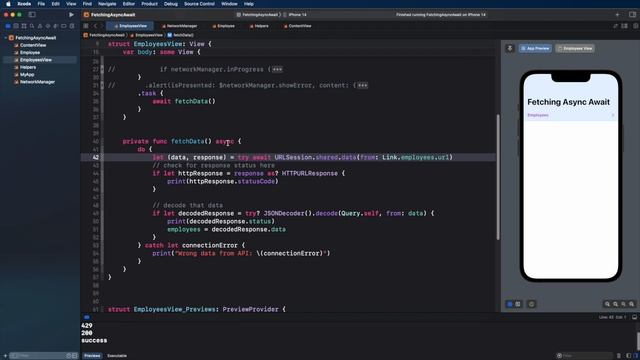Click the activity status bar message
640x360 pixels.
click(441, 15)
